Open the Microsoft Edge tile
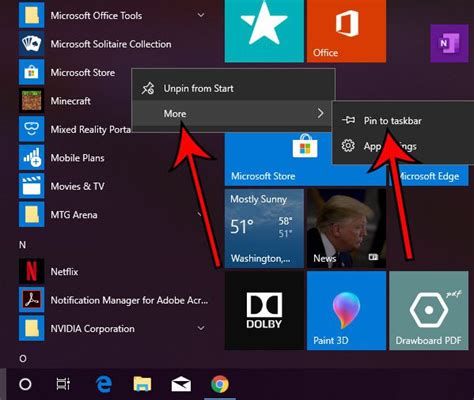The image size is (474, 400). tap(429, 175)
